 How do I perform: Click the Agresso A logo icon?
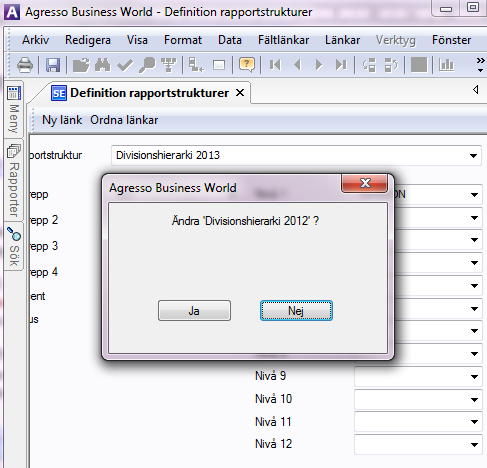(x=12, y=12)
